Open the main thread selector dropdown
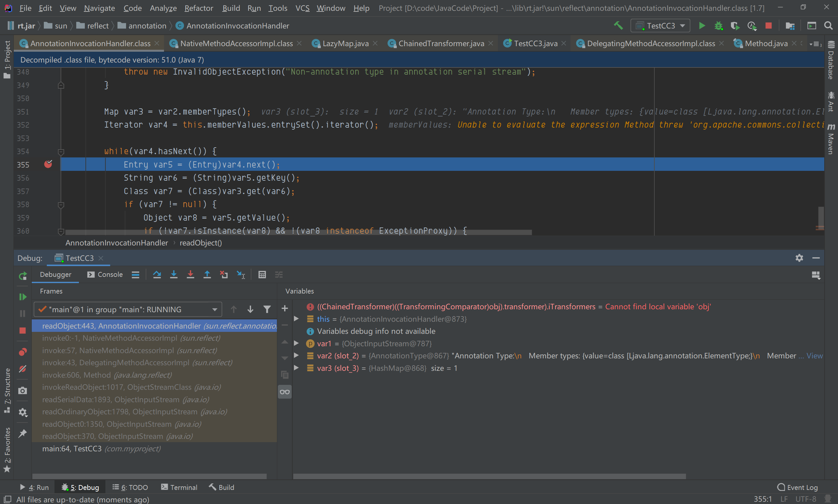Viewport: 838px width, 504px height. pyautogui.click(x=128, y=309)
